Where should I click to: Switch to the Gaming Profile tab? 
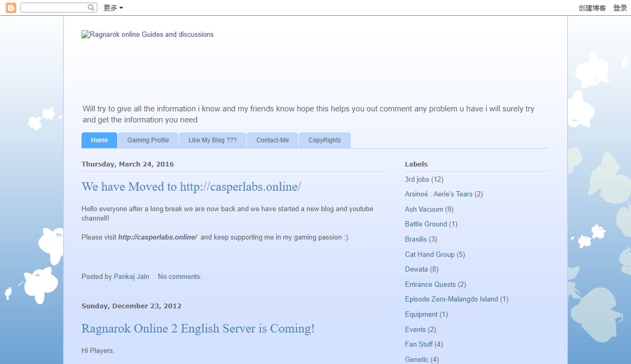148,140
